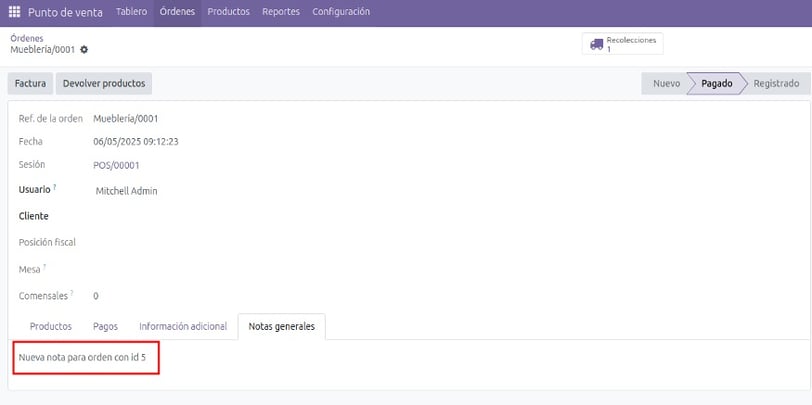Open the apps grid menu icon
812x405 pixels.
tap(14, 12)
